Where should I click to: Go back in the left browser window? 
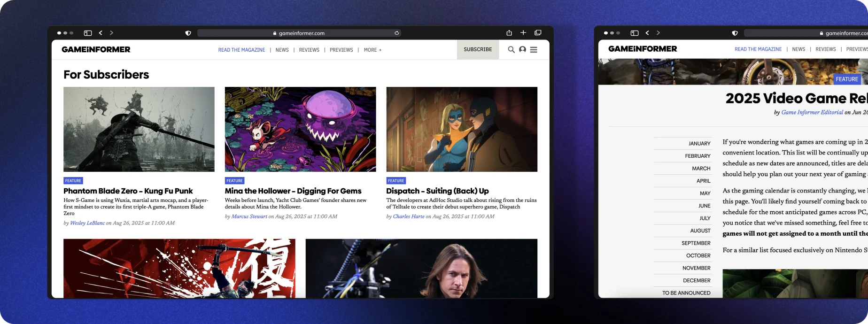click(x=101, y=33)
